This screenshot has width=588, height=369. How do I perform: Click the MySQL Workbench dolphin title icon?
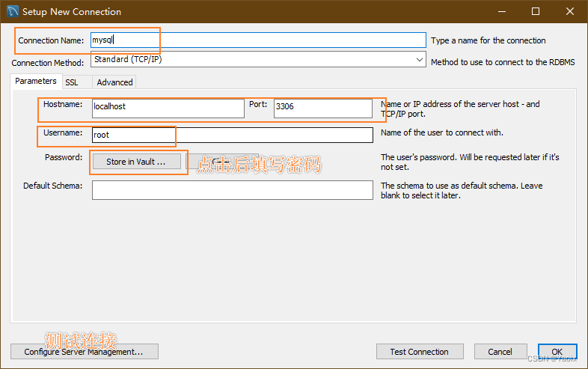13,11
